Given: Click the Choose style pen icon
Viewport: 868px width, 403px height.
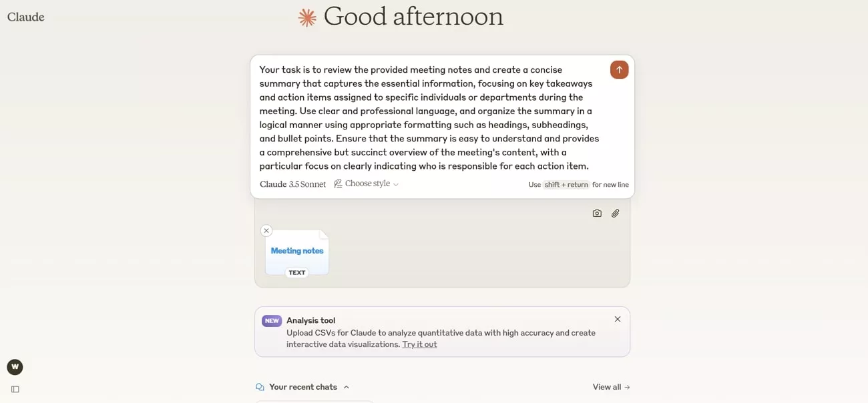Looking at the screenshot, I should click(x=338, y=184).
